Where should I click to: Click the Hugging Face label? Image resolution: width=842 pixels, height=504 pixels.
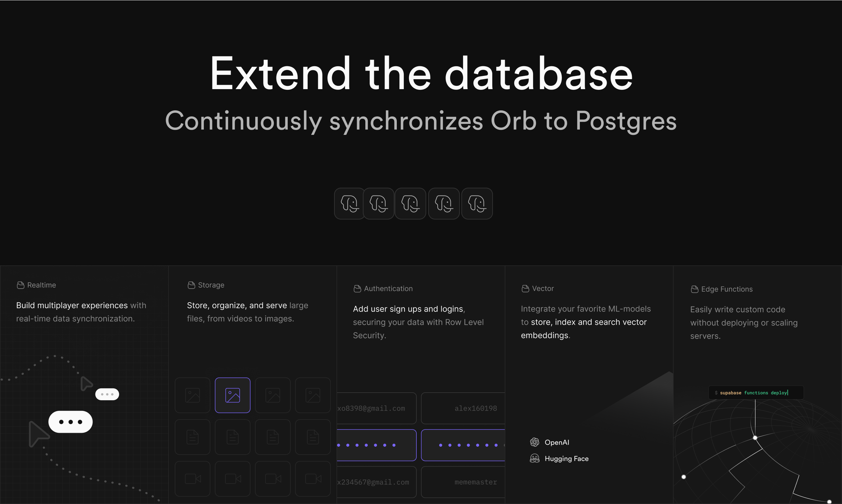coord(567,459)
